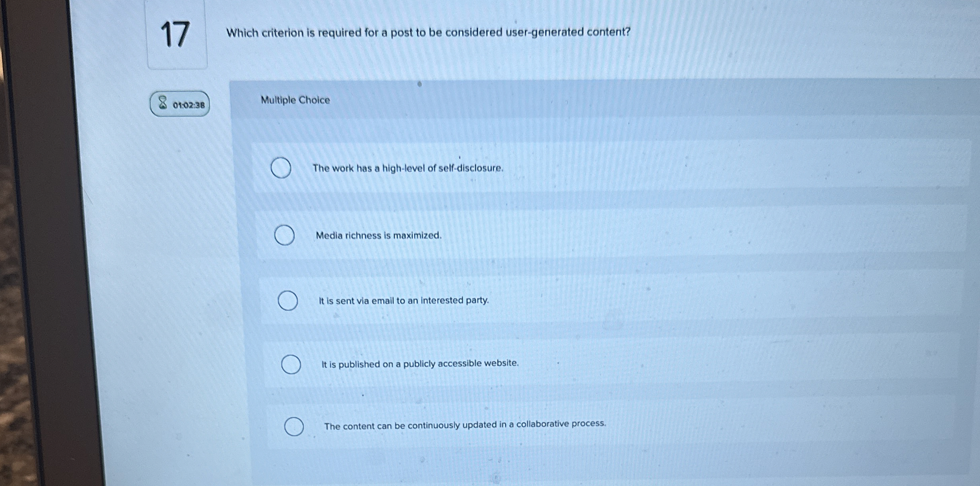Click the text 'It is sent via email to an interested party'
This screenshot has height=486, width=980.
tap(403, 301)
